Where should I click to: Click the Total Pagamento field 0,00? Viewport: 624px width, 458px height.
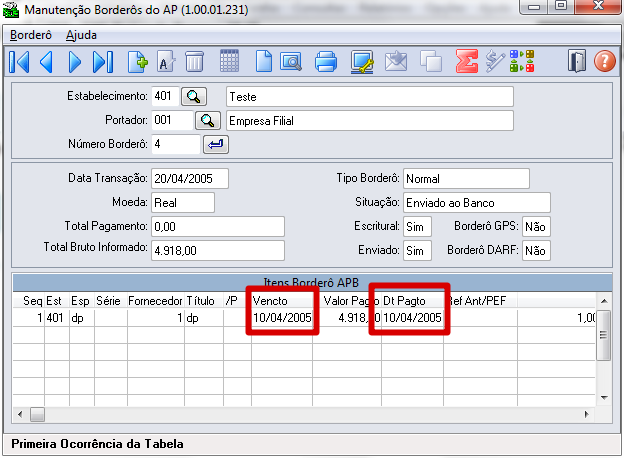pyautogui.click(x=218, y=226)
